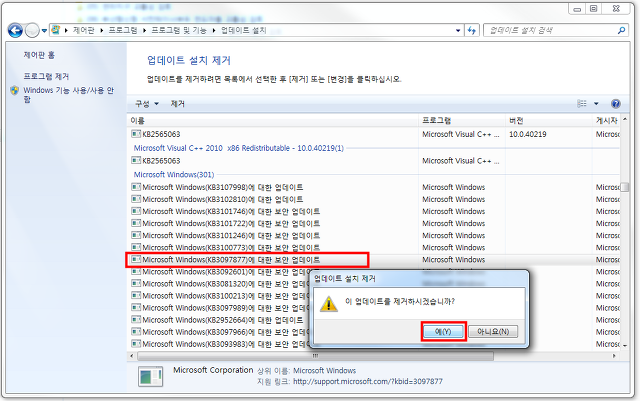Viewport: 640px width, 401px height.
Task: Open 제어판 홈 link in sidebar
Action: (x=39, y=55)
